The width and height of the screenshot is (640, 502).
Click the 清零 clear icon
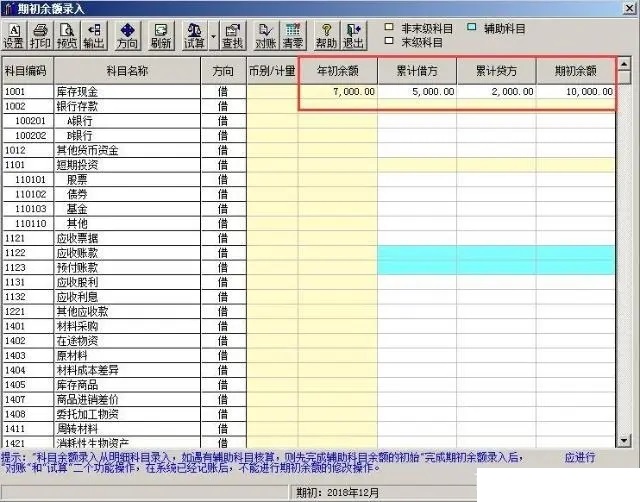click(293, 36)
